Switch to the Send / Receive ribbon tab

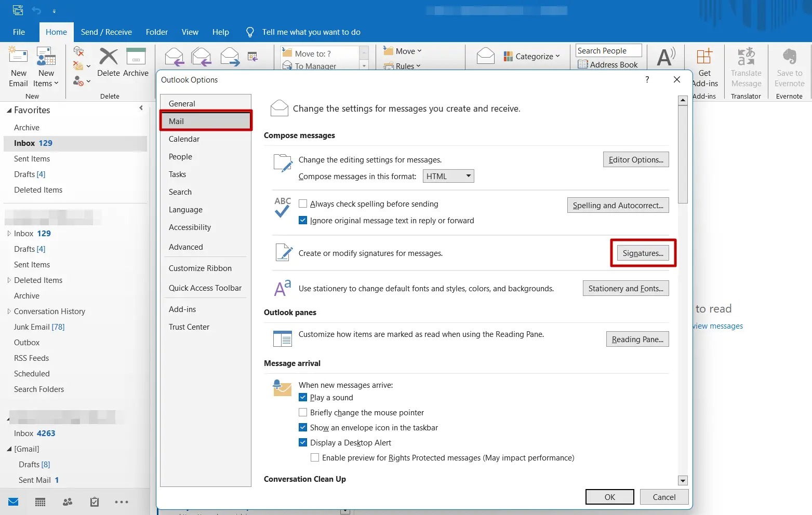pos(106,32)
